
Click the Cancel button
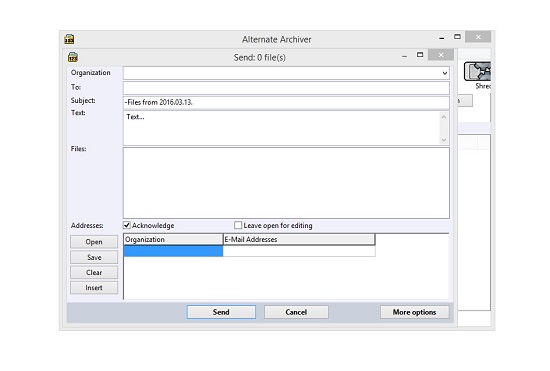296,312
